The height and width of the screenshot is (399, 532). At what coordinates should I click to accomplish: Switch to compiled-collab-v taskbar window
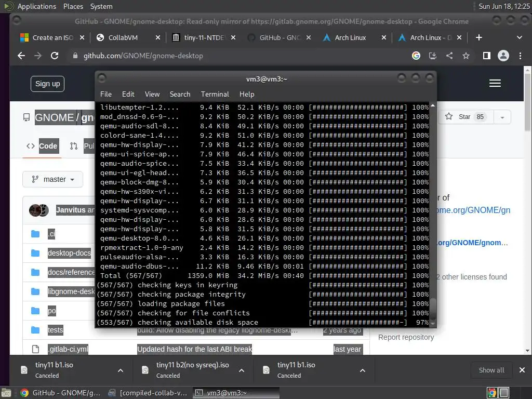tap(148, 393)
